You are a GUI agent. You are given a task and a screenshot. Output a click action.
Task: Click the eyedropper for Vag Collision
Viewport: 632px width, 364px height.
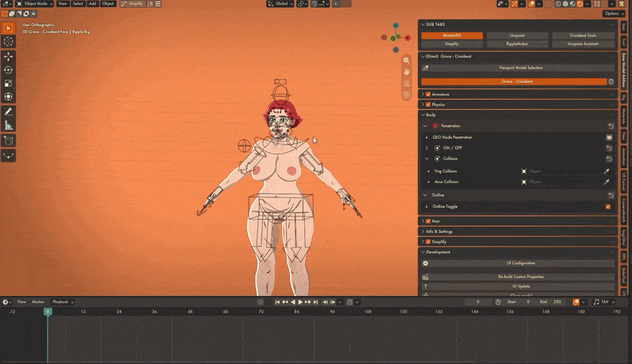tap(606, 171)
